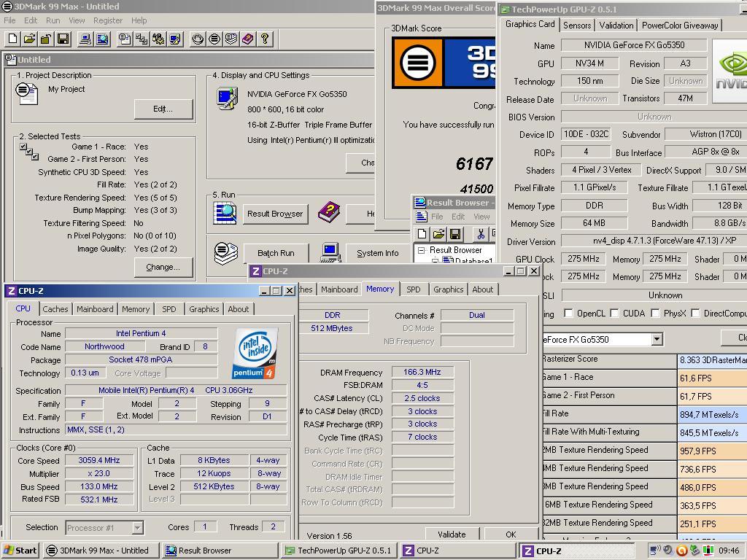This screenshot has height=560, width=747.
Task: Click the Core Speed field showing 3059.4 MHz
Action: tap(99, 461)
